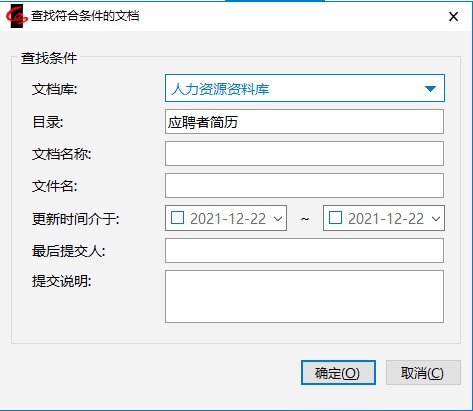This screenshot has width=473, height=411.
Task: Click the red application logo icon
Action: tap(17, 16)
